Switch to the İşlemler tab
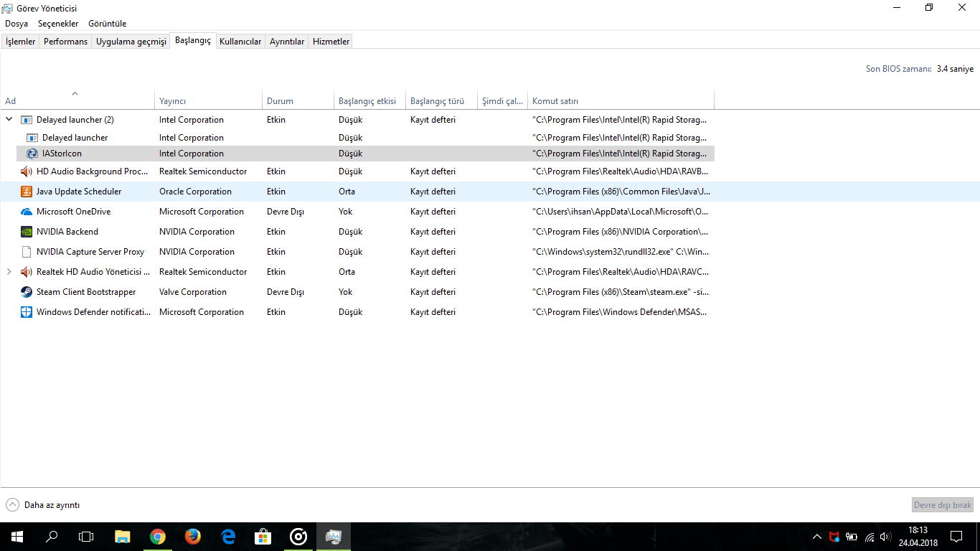Image resolution: width=980 pixels, height=551 pixels. [x=20, y=42]
